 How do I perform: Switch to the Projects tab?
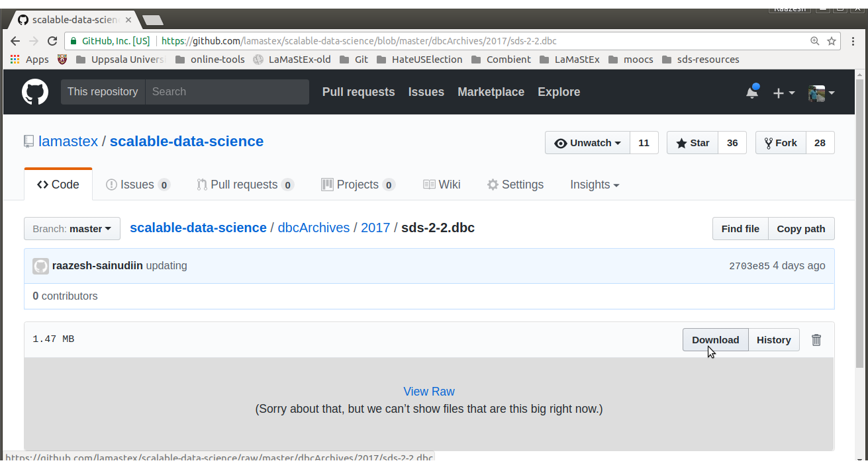click(x=358, y=185)
